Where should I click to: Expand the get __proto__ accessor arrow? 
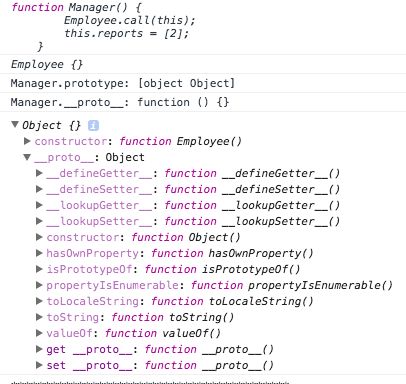pyautogui.click(x=39, y=349)
